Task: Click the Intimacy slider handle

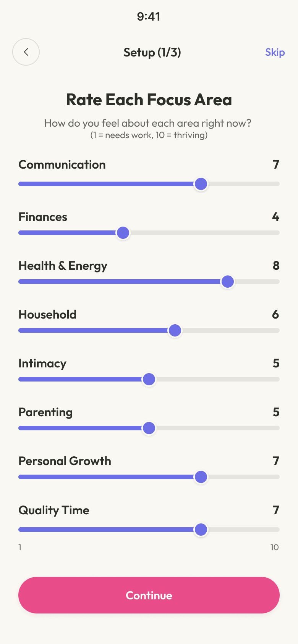Action: 149,379
